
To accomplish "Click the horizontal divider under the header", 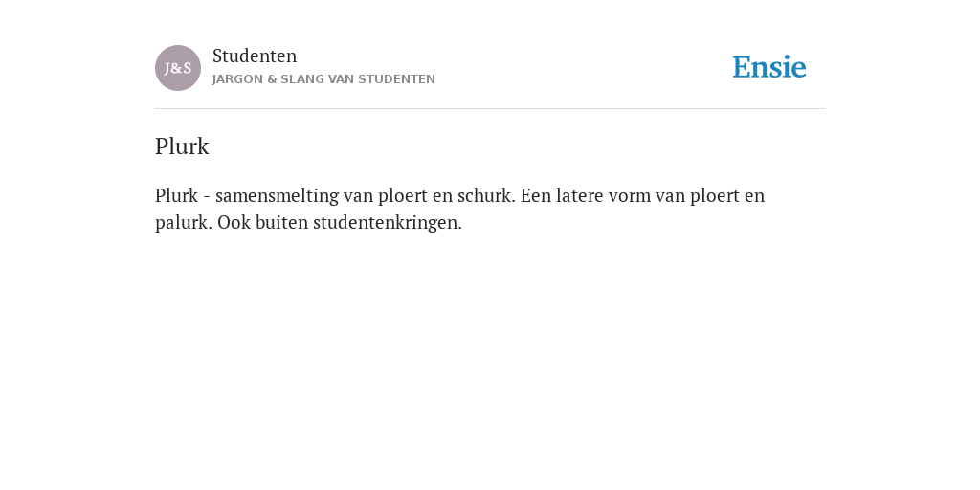I will pyautogui.click(x=490, y=109).
